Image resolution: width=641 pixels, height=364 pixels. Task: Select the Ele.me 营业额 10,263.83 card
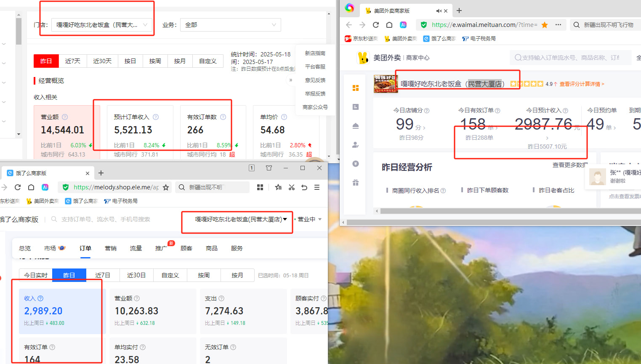153,311
